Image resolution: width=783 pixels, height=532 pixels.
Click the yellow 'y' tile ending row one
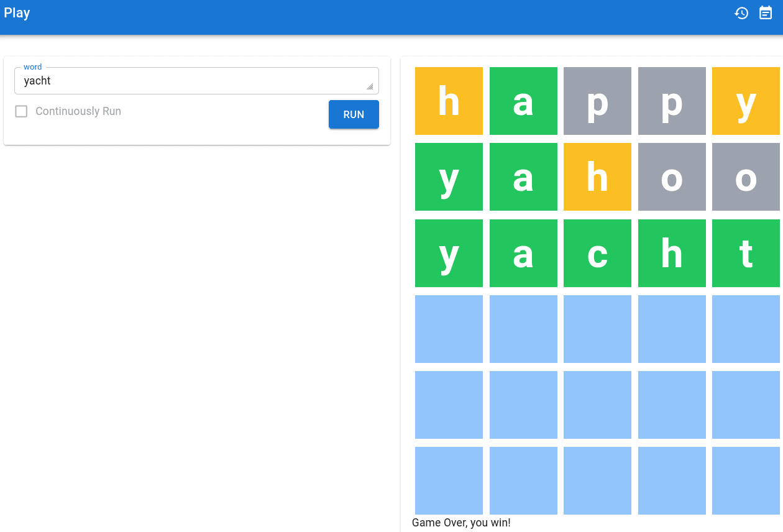tap(746, 101)
